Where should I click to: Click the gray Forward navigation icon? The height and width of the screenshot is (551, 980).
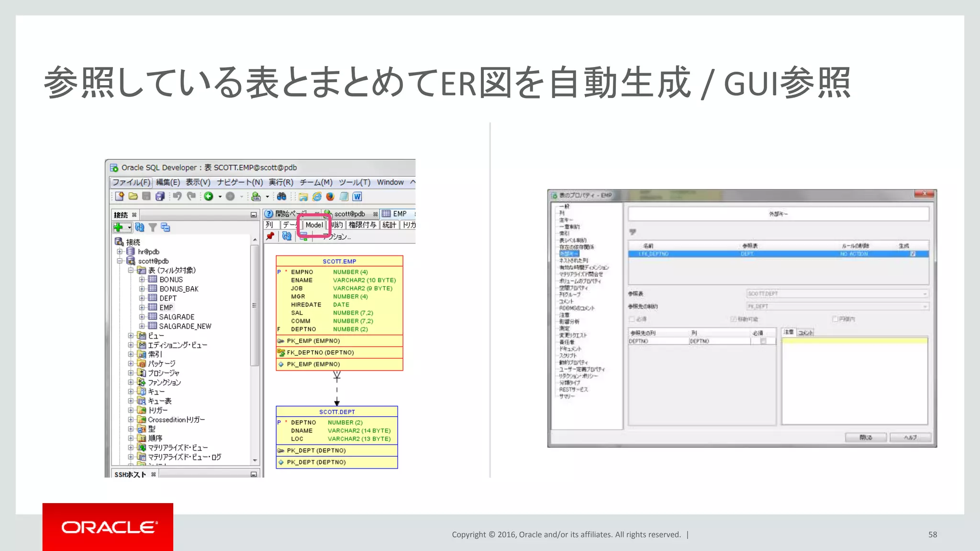click(230, 196)
